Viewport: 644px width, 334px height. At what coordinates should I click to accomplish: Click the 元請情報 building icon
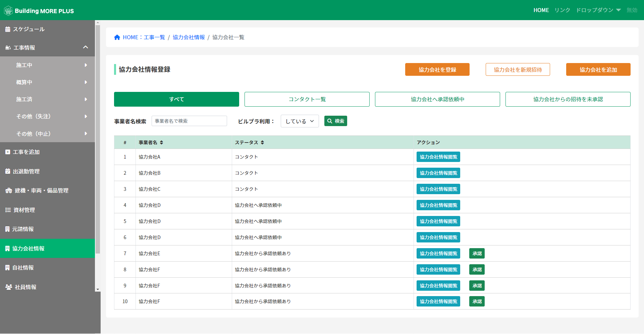8,229
